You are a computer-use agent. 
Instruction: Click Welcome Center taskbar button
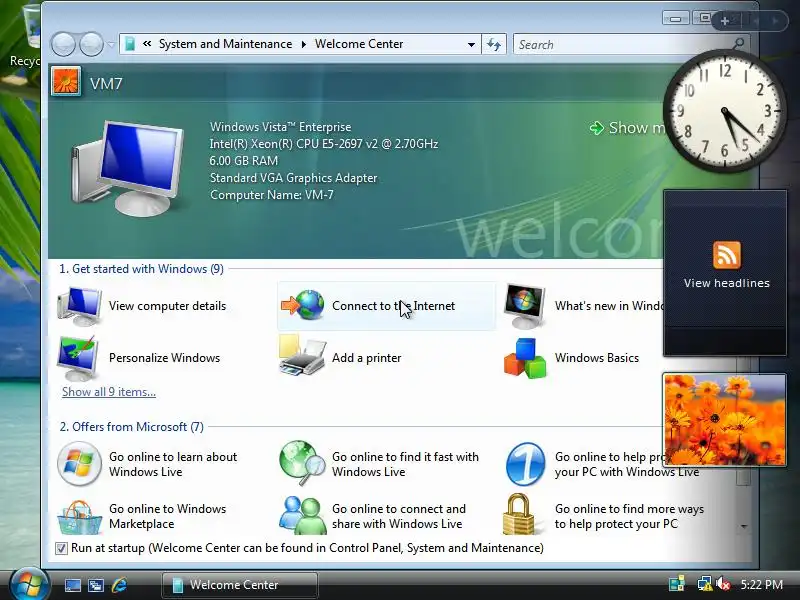[x=240, y=585]
